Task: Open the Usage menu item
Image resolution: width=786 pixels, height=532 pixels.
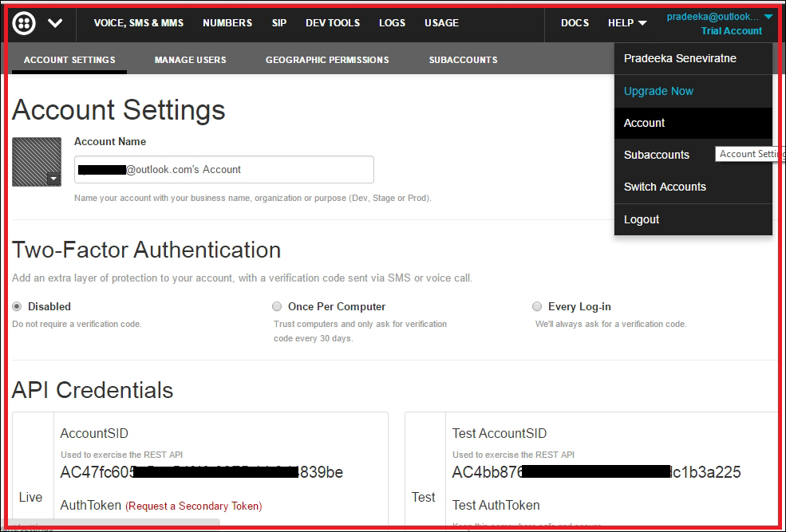Action: click(441, 23)
